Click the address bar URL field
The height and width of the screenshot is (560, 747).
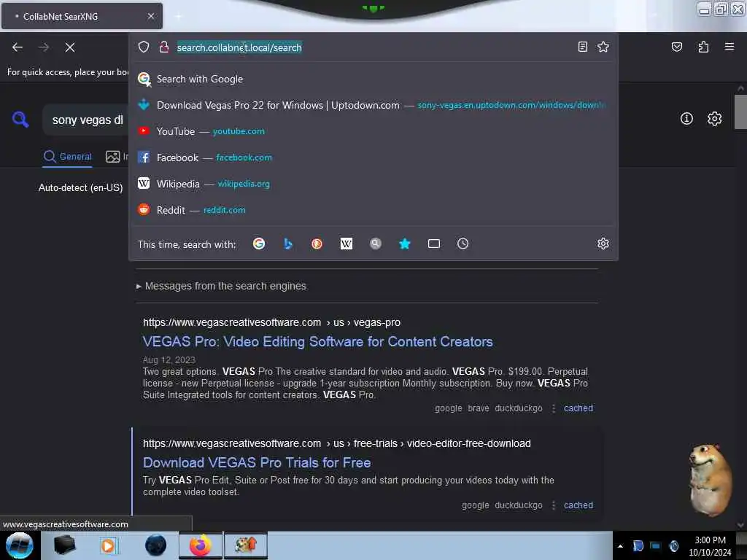(x=371, y=47)
